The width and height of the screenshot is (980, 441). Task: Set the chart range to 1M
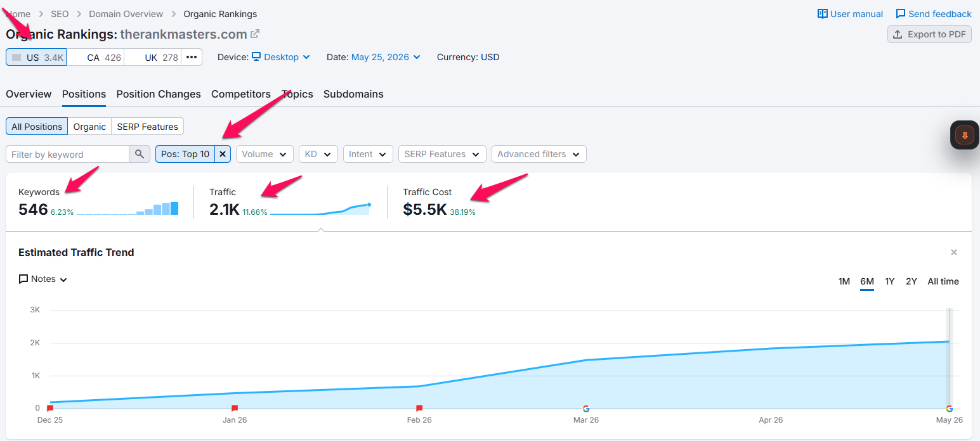click(844, 281)
